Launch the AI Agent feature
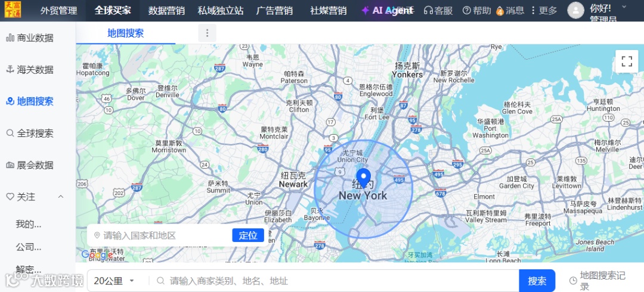 (388, 11)
